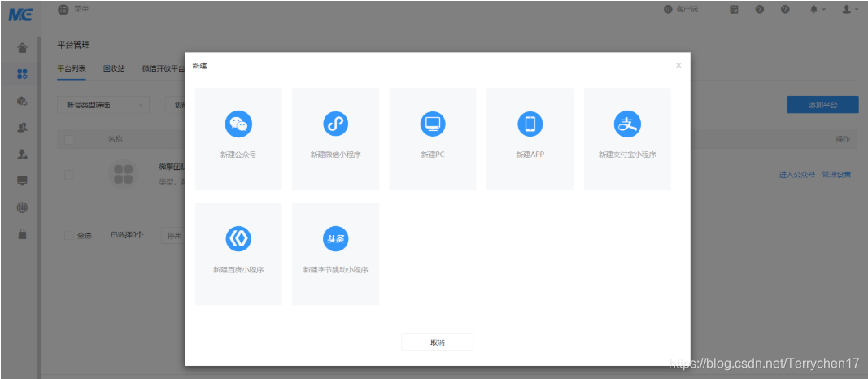Open the platform grid icon in sidebar
868x379 pixels.
[22, 73]
